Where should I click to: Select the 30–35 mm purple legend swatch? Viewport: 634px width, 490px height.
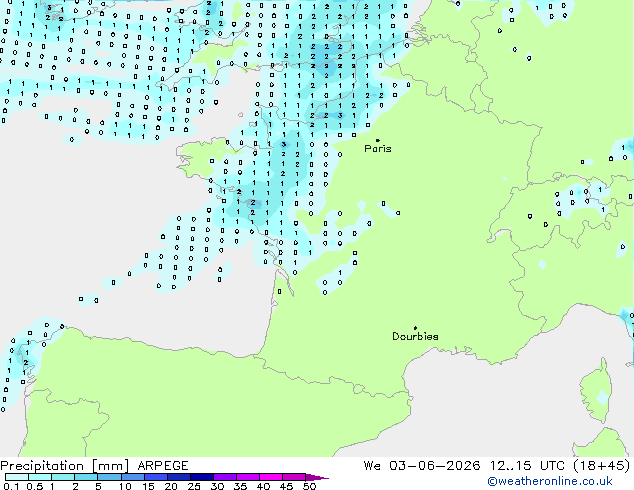[x=224, y=477]
